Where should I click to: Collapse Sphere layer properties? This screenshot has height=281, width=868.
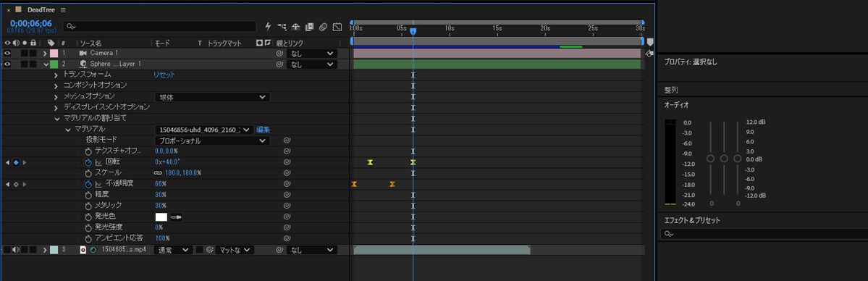45,64
